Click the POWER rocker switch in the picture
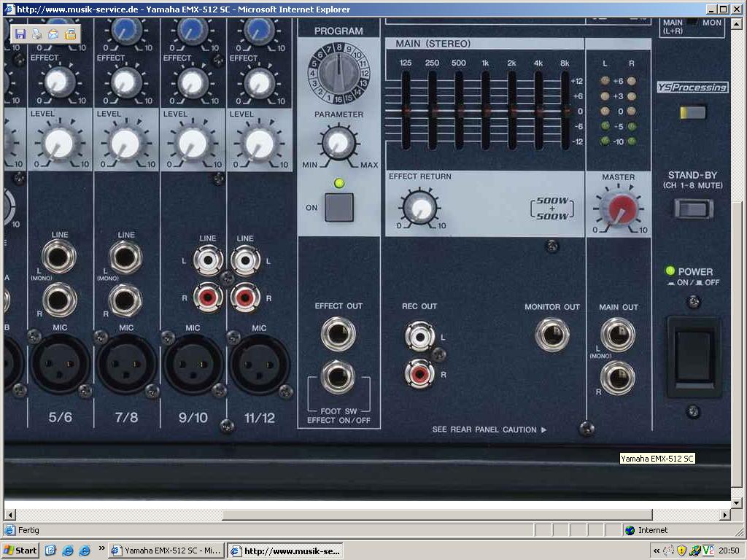Viewport: 747px width, 560px height. click(x=694, y=357)
